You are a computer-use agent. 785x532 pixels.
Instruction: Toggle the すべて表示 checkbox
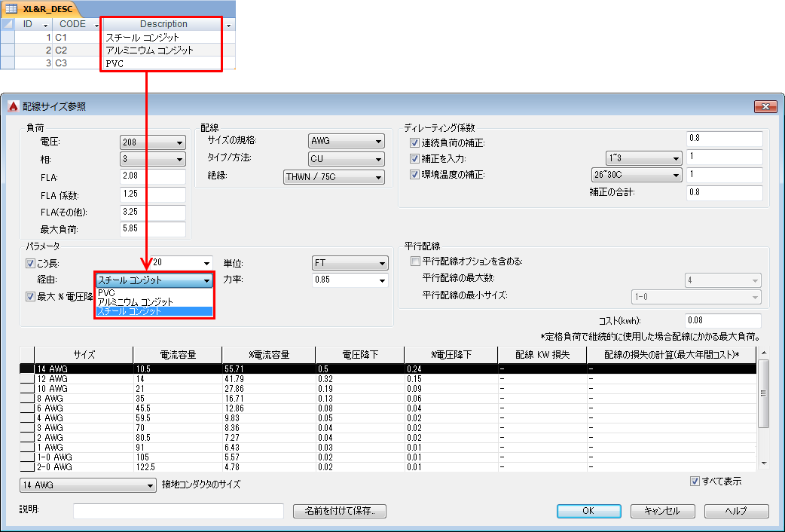695,482
